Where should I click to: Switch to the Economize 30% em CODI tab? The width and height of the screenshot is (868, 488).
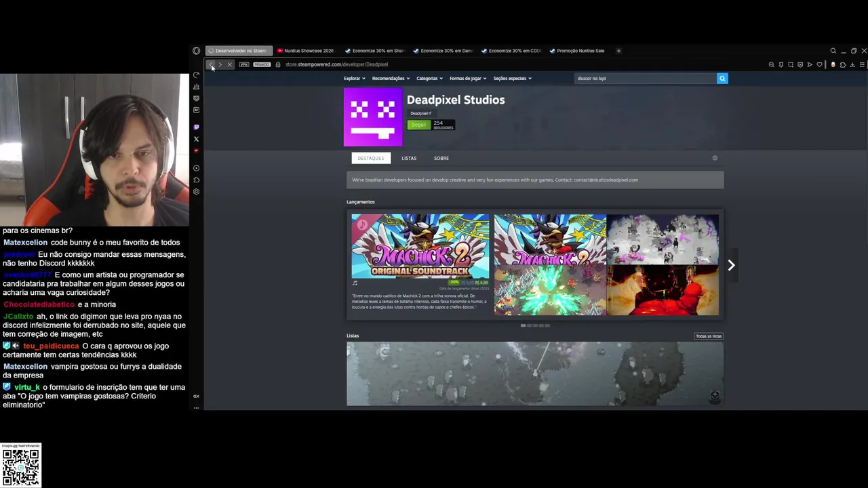pos(511,51)
